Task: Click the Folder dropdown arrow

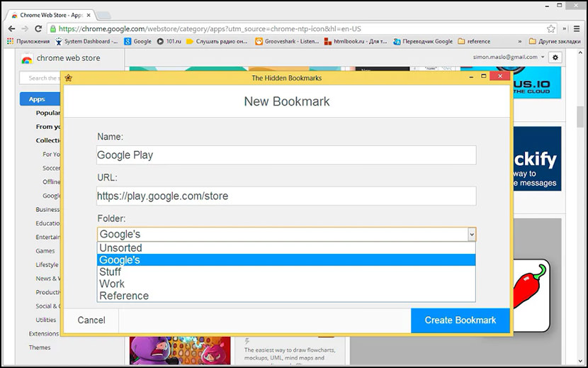Action: point(472,234)
